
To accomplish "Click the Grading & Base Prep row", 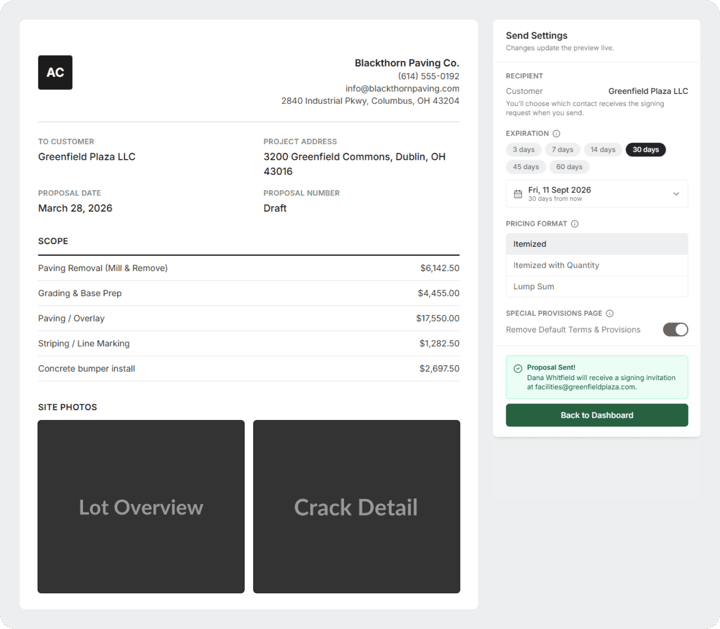I will tap(248, 293).
